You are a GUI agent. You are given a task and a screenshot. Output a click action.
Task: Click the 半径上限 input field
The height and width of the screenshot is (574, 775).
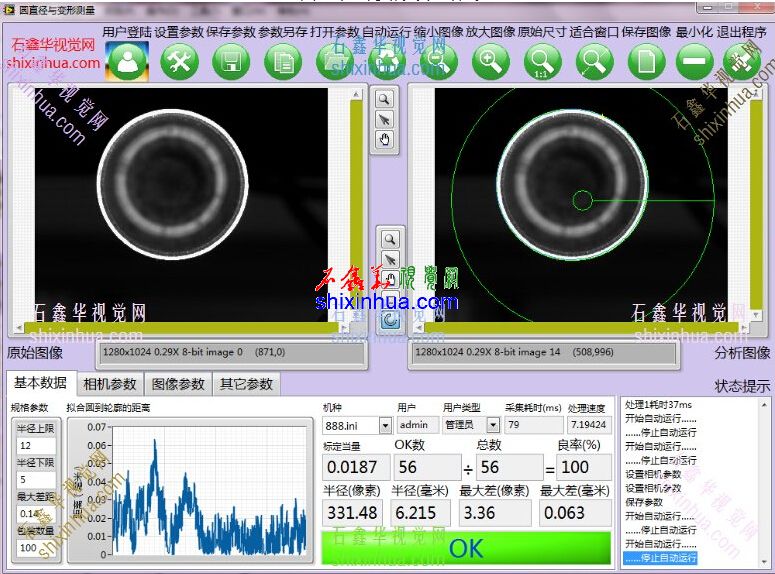(37, 446)
